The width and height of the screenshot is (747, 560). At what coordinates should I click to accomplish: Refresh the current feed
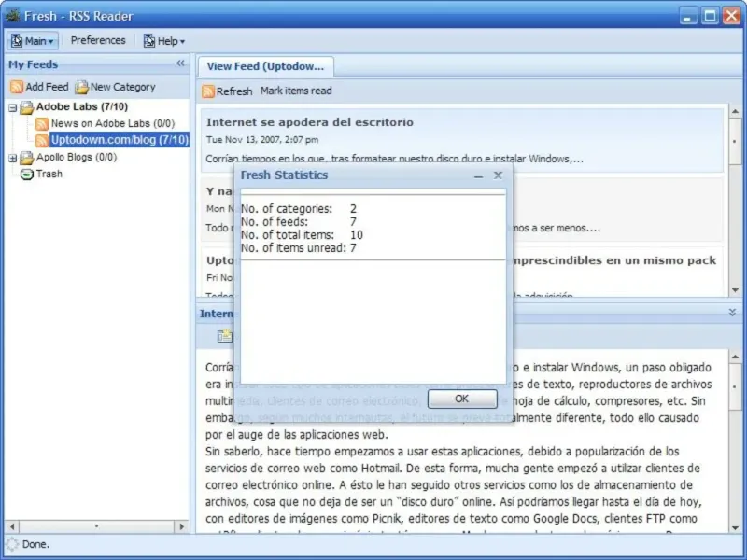[227, 91]
